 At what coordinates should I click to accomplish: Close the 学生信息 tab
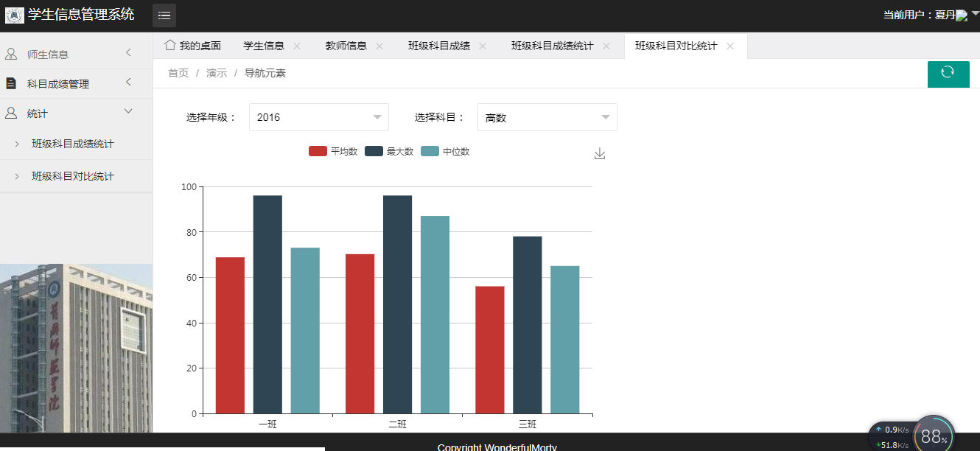tap(297, 46)
